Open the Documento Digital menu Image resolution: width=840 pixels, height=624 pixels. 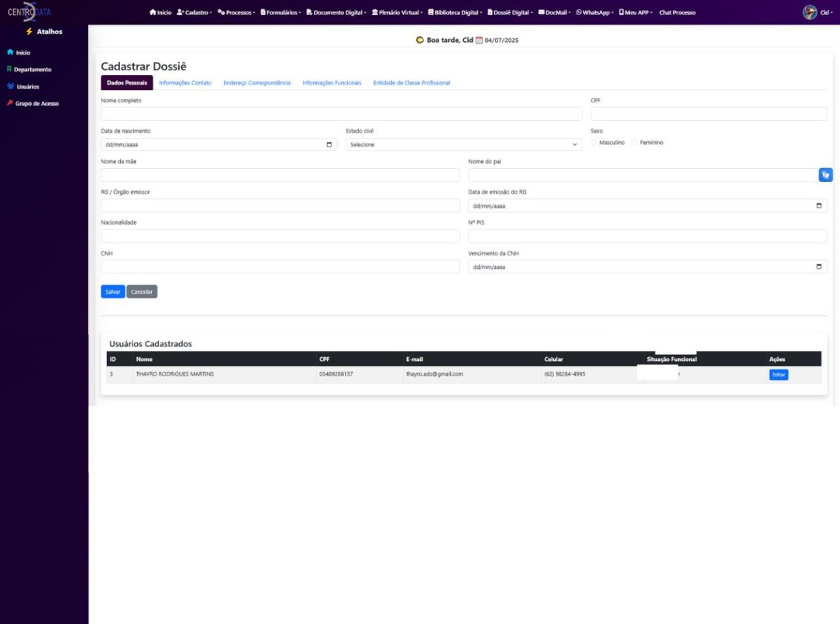(336, 12)
